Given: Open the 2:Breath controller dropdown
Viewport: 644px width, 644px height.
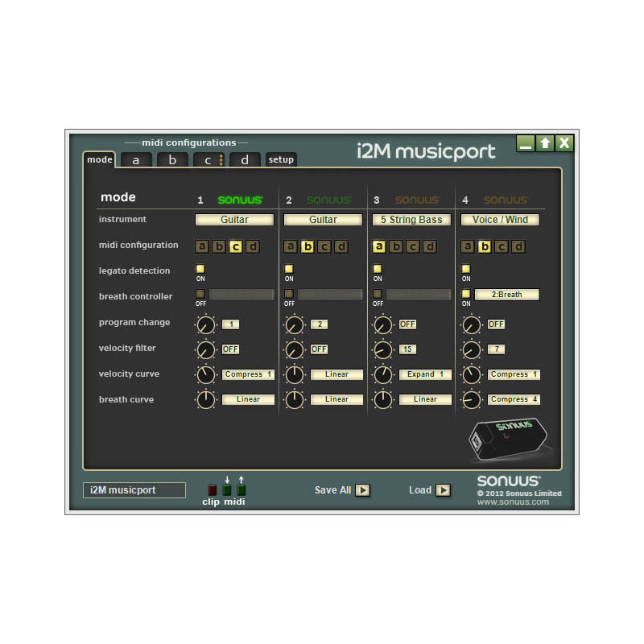Looking at the screenshot, I should coord(507,295).
